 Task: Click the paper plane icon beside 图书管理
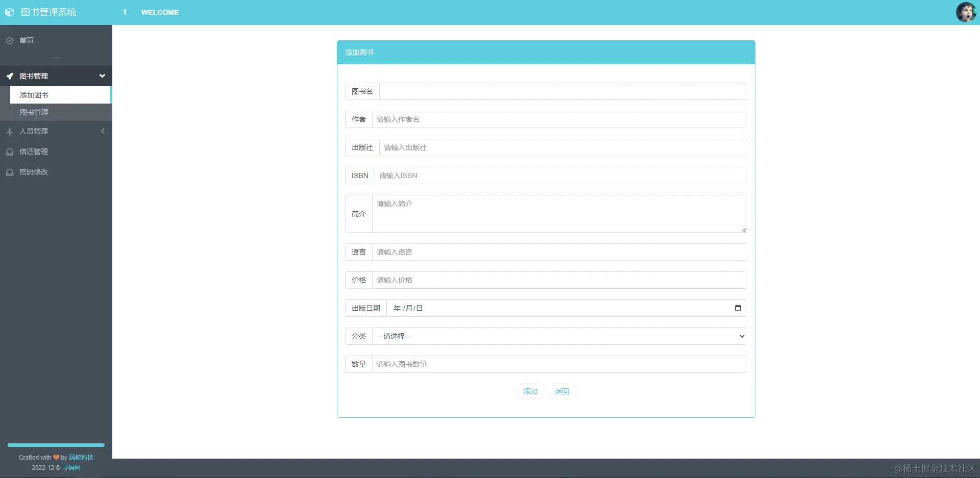(9, 76)
